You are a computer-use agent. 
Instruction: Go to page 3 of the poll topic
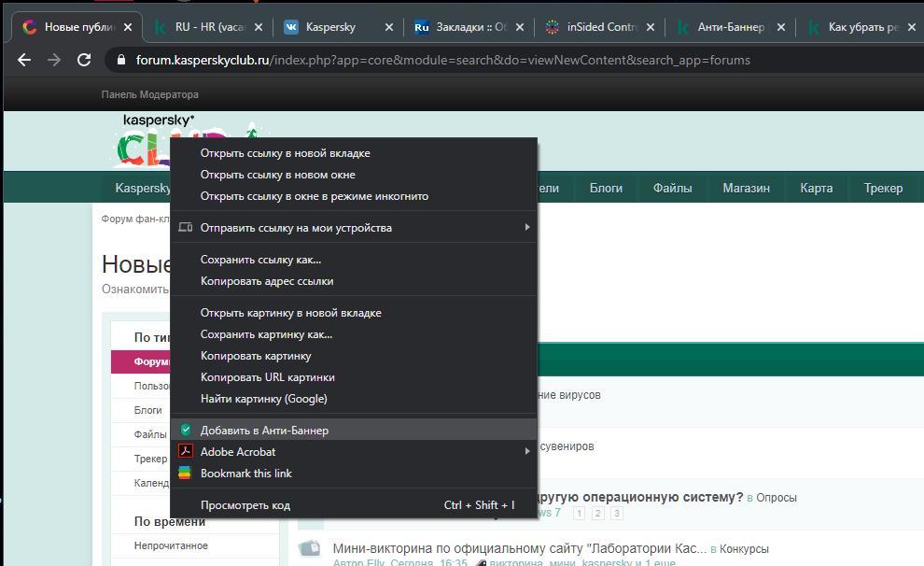(616, 513)
